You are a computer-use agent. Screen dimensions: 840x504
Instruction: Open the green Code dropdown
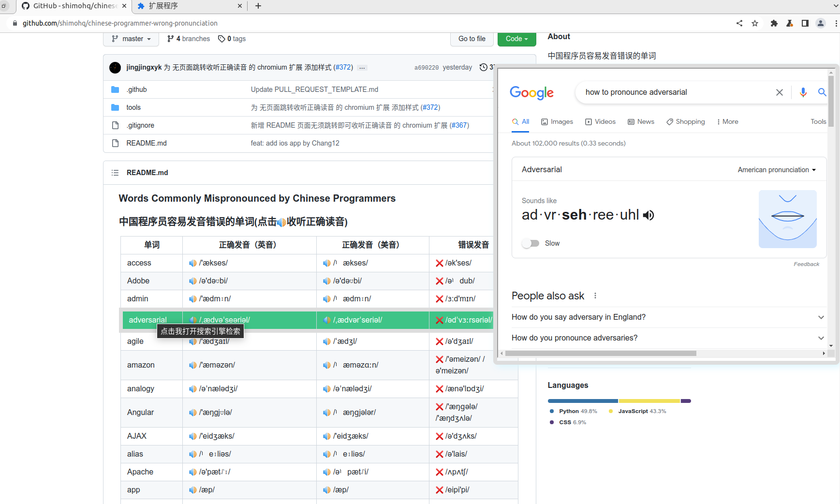point(517,39)
